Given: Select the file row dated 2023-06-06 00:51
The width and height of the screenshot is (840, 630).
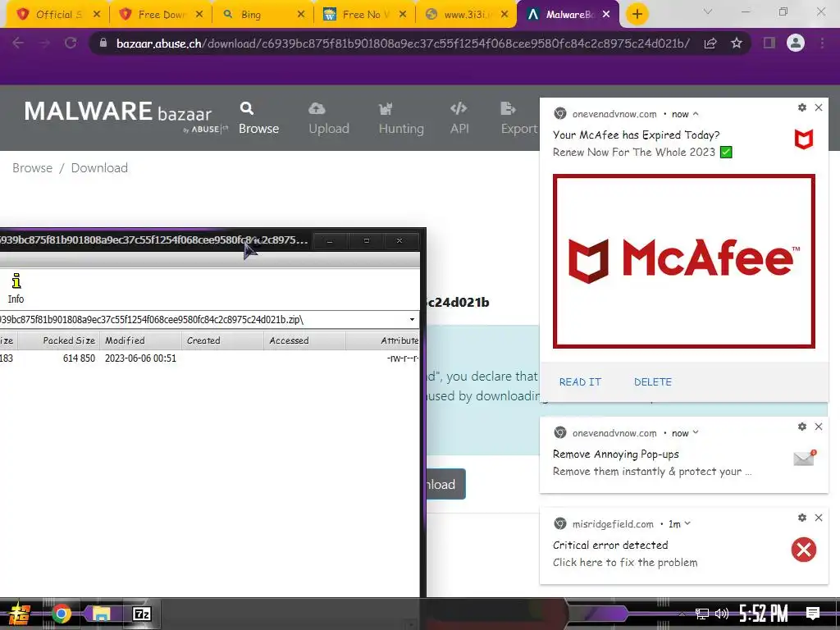Looking at the screenshot, I should pyautogui.click(x=209, y=358).
